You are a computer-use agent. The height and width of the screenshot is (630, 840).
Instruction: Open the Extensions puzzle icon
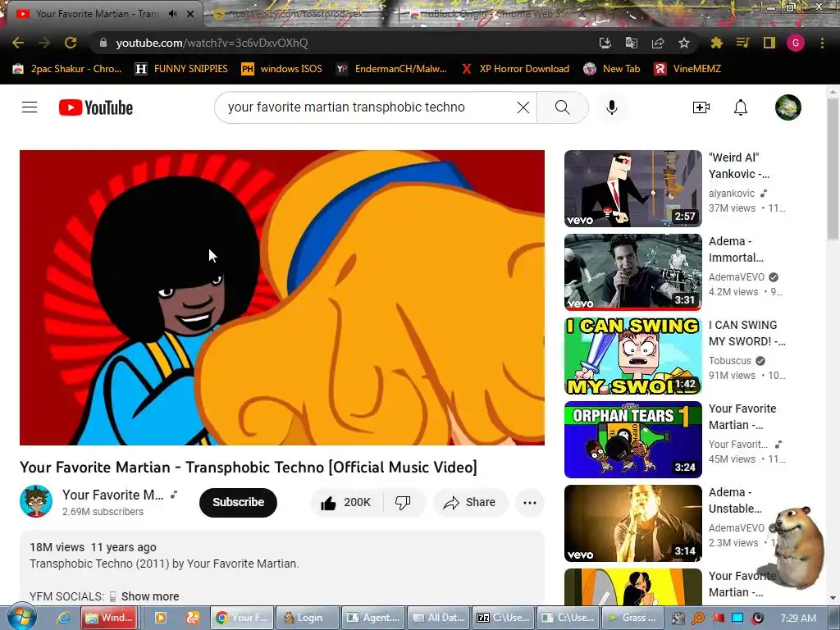[716, 43]
